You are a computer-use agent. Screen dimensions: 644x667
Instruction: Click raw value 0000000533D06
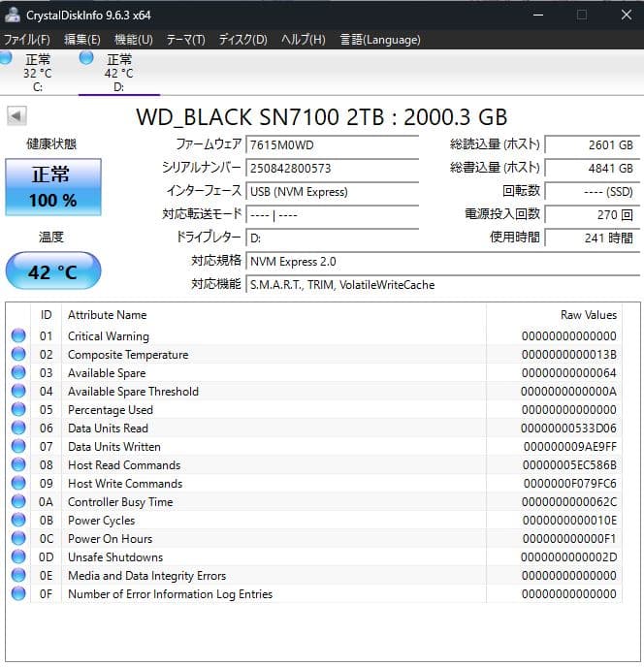point(568,429)
